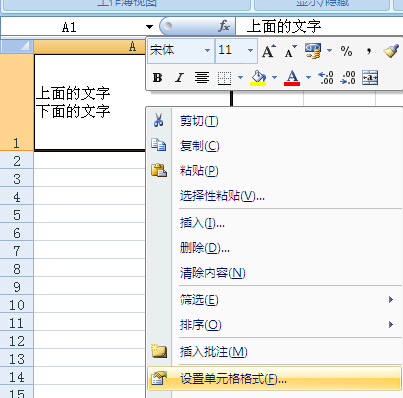
Task: Select row 10 header
Action: tap(17, 304)
